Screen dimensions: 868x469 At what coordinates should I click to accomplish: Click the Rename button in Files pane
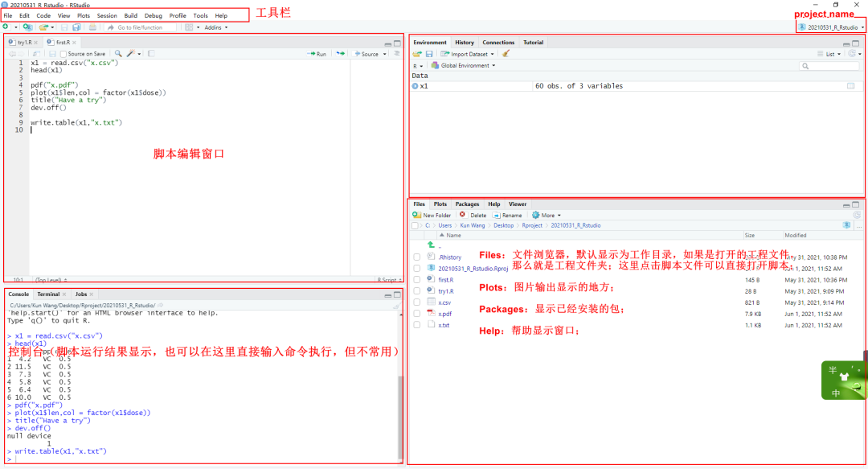[x=507, y=215]
